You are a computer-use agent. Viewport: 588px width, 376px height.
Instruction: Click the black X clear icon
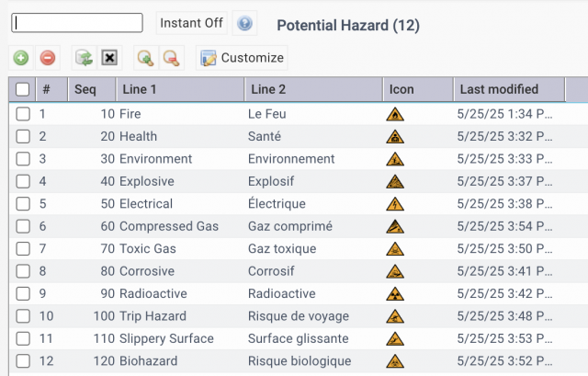pyautogui.click(x=109, y=58)
